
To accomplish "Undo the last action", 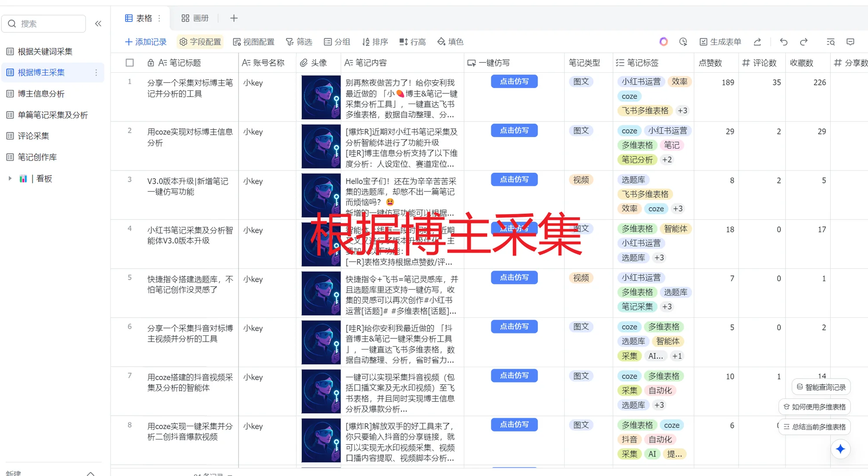I will click(784, 42).
